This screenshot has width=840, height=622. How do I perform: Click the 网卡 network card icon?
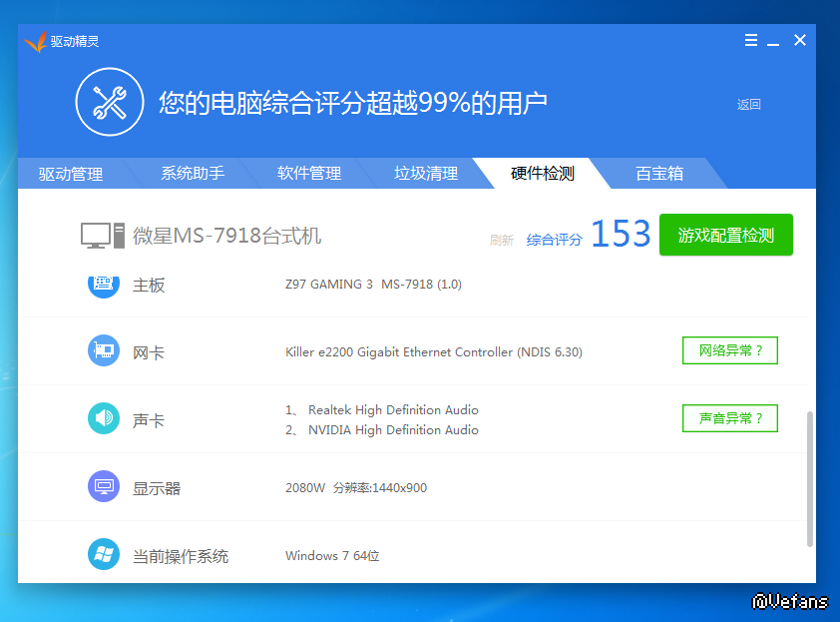point(104,350)
